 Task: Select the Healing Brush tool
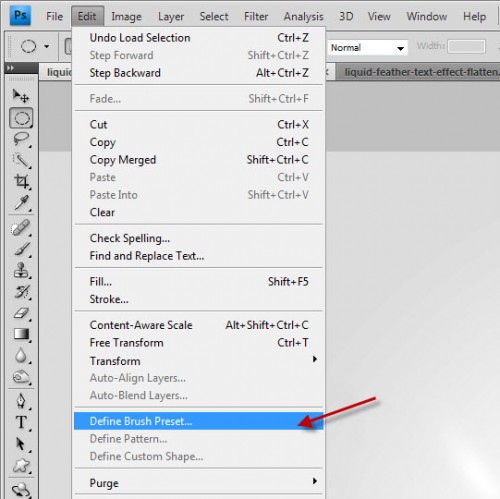click(x=21, y=228)
